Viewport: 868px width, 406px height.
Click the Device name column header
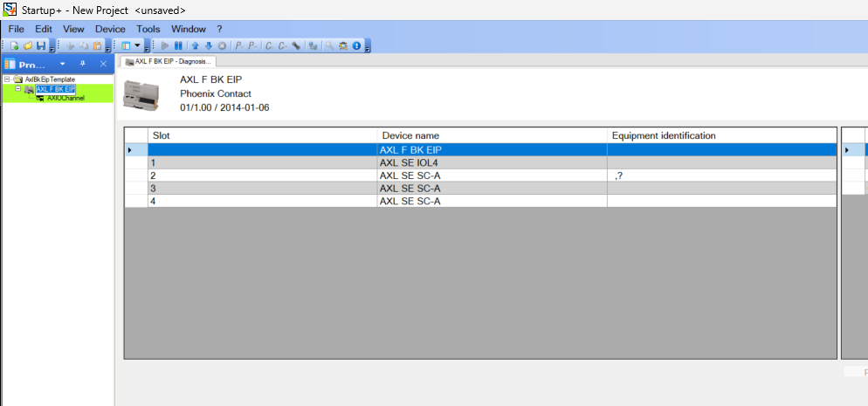click(x=493, y=135)
